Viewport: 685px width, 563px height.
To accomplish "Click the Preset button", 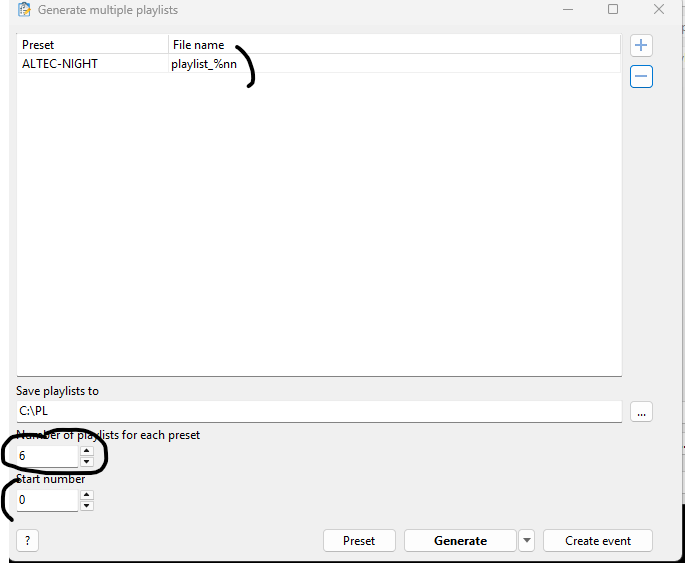I will (359, 540).
